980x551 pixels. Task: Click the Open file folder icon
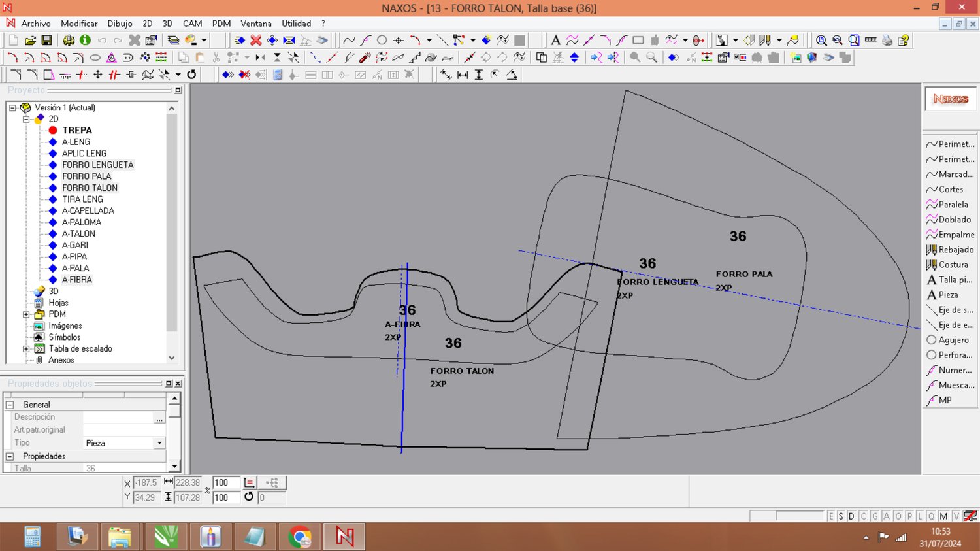click(30, 41)
